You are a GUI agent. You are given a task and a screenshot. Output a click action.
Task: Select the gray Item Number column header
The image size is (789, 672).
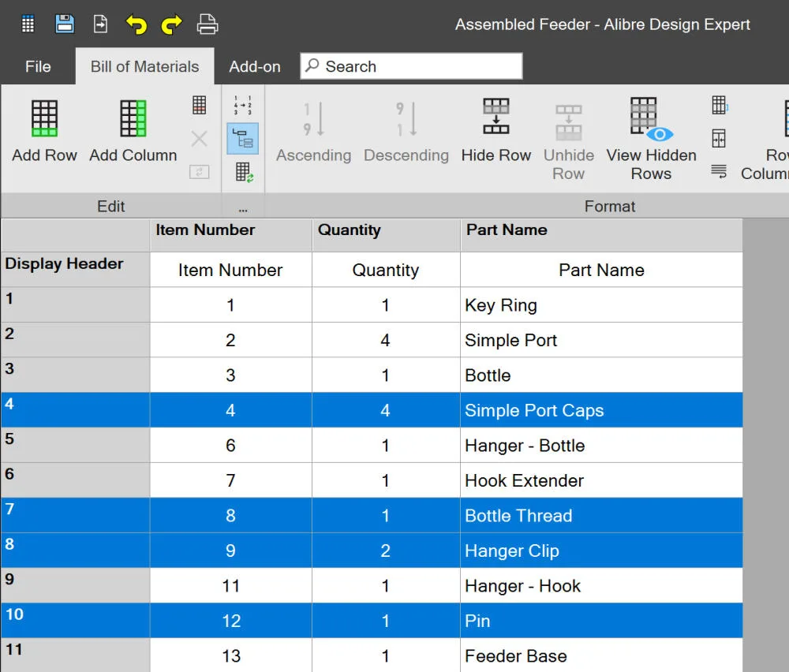pos(230,235)
